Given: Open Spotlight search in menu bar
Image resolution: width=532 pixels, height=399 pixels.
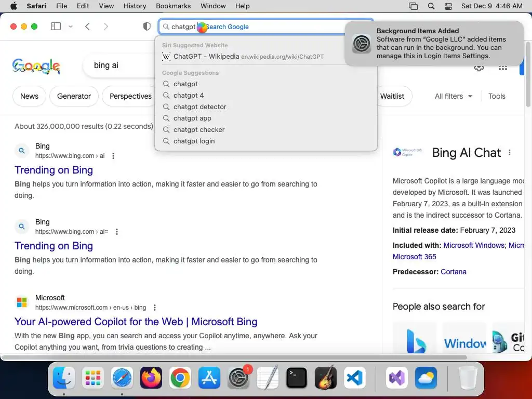Looking at the screenshot, I should [x=431, y=6].
